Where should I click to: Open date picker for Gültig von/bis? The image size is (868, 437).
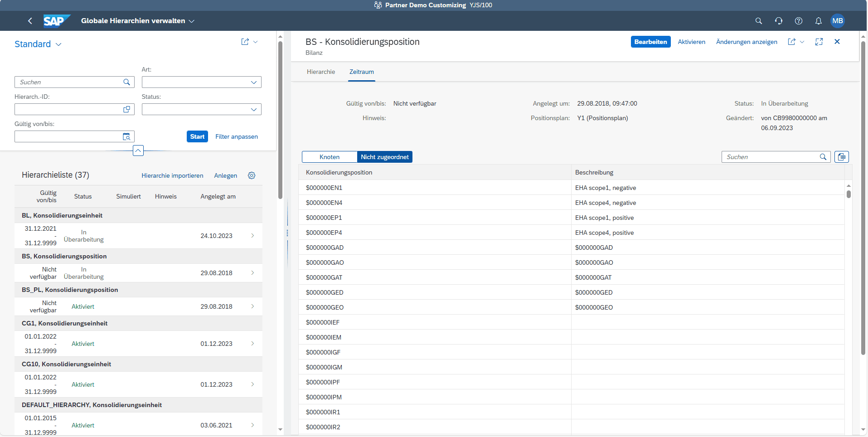pyautogui.click(x=126, y=136)
